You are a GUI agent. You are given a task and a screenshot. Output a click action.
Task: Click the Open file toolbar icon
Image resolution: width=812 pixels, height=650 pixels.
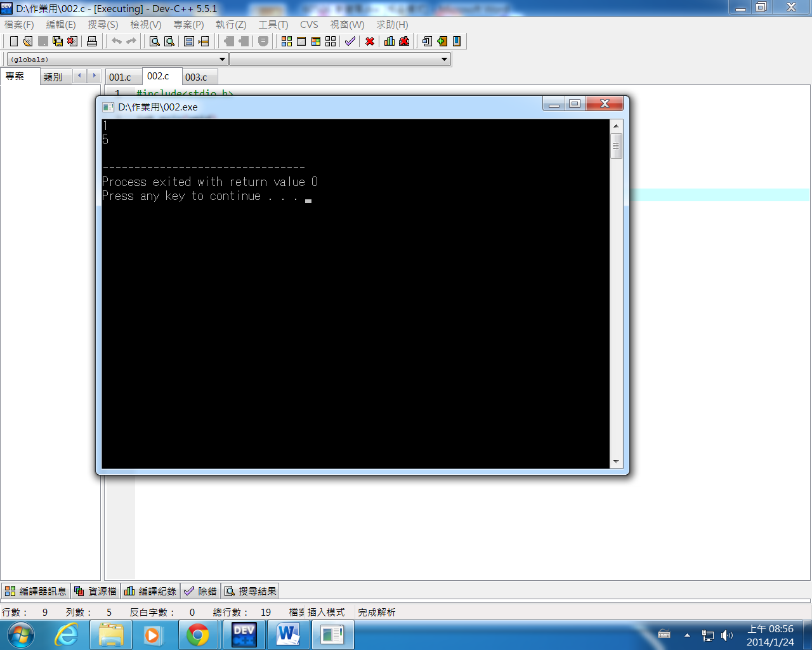tap(28, 41)
